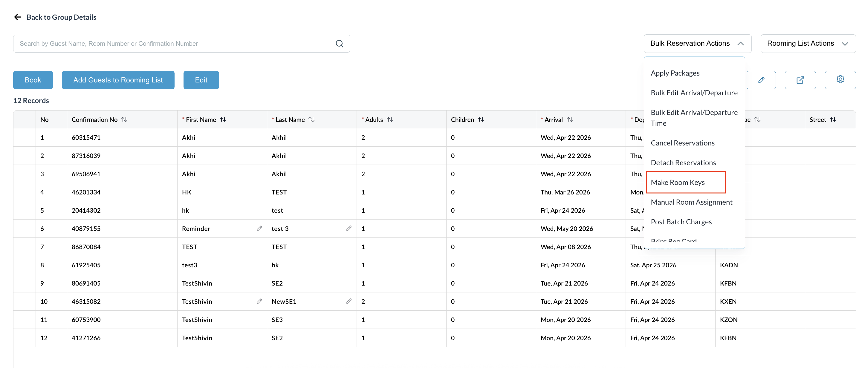
Task: Choose Manual Room Assignment from menu
Action: 691,202
